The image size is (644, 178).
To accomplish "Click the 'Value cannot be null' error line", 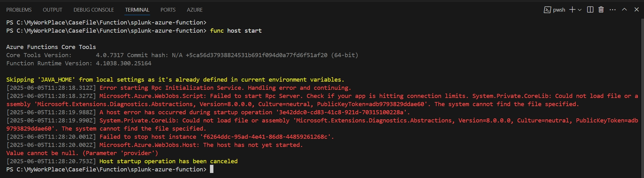I will click(82, 153).
